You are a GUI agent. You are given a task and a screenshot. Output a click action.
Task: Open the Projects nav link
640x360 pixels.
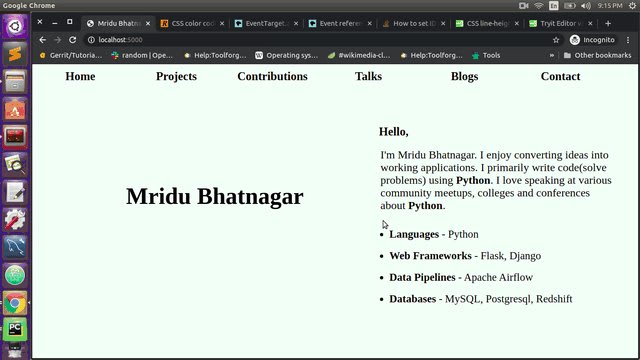176,76
